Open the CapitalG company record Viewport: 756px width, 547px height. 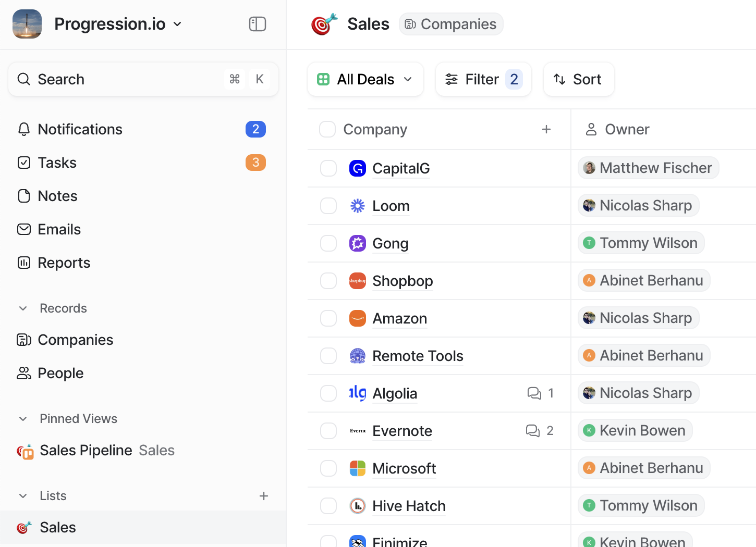point(401,168)
